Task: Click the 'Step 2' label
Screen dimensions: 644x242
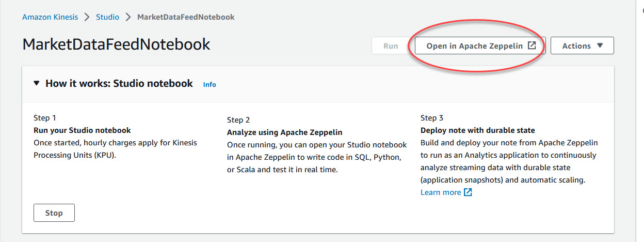Action: coord(238,120)
